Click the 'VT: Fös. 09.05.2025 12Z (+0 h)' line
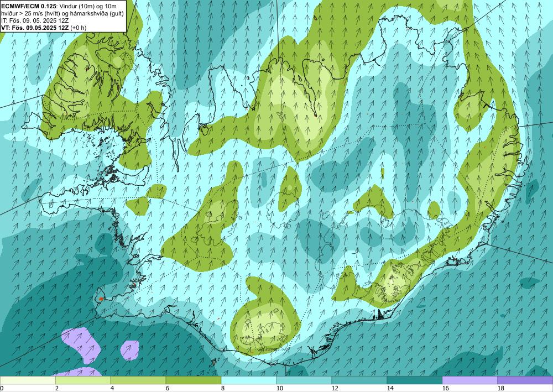This screenshot has width=553, height=392. coord(44,28)
